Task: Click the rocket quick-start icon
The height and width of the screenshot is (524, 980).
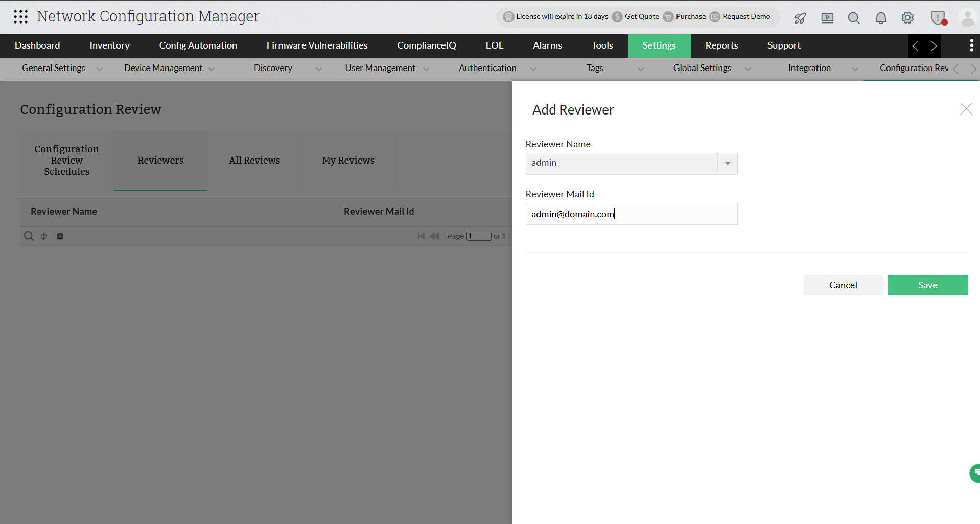Action: [x=800, y=18]
